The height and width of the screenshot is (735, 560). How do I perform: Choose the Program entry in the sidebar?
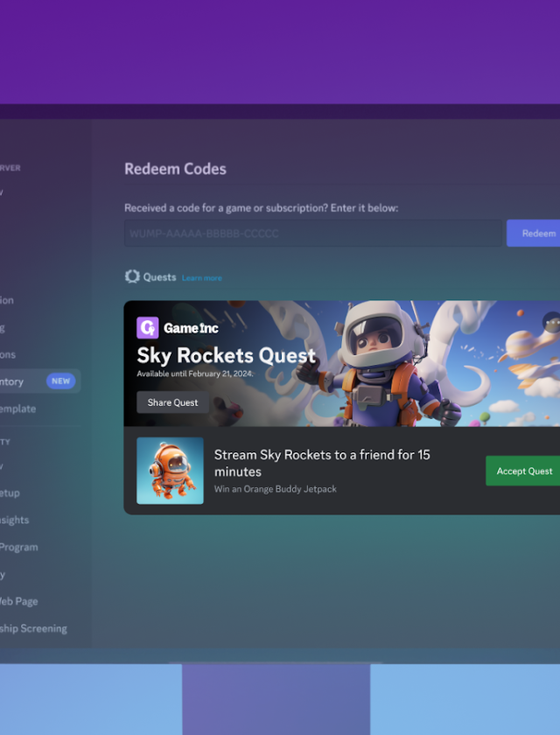point(19,547)
